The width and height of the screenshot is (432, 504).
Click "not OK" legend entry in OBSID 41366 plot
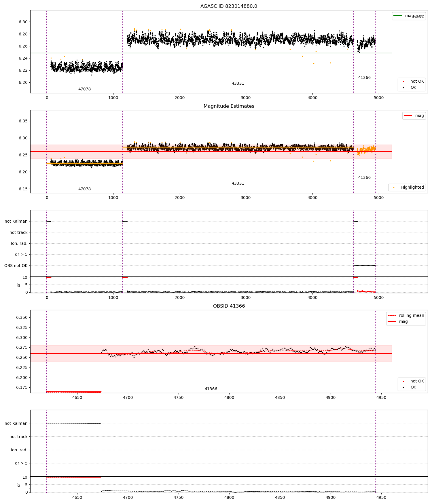click(412, 381)
